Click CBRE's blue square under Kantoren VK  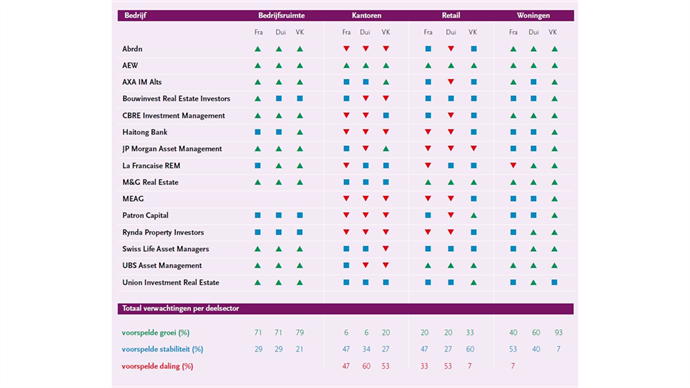(386, 115)
